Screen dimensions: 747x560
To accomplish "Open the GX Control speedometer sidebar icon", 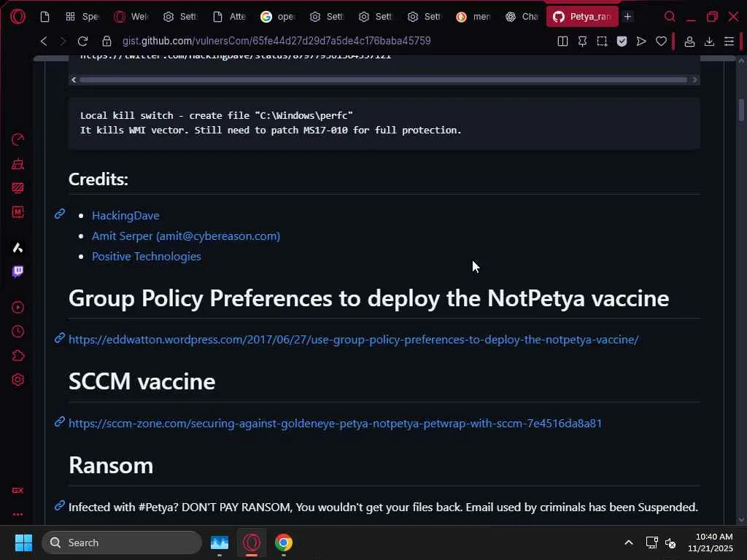I will tap(18, 139).
